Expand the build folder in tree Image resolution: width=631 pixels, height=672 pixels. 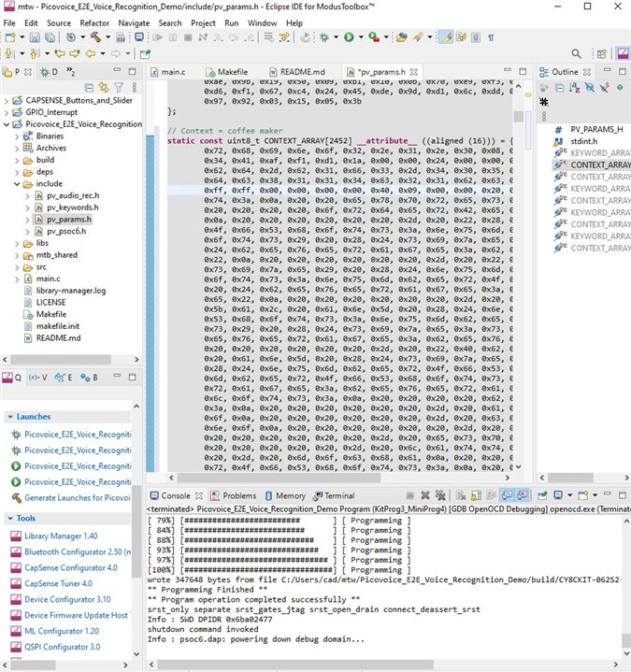tap(19, 160)
